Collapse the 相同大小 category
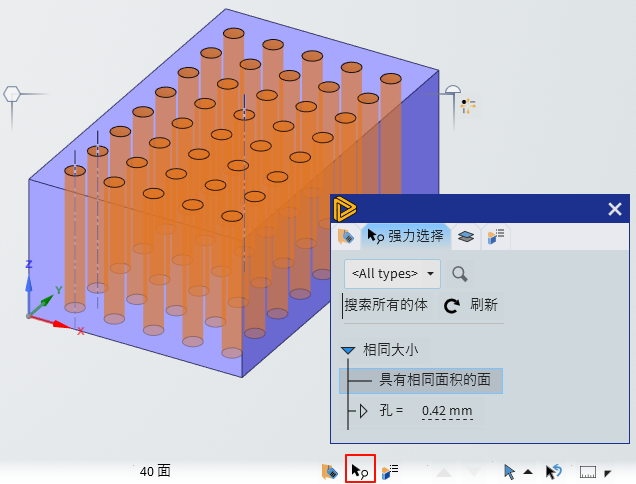Viewport: 636px width, 484px height. (x=348, y=350)
